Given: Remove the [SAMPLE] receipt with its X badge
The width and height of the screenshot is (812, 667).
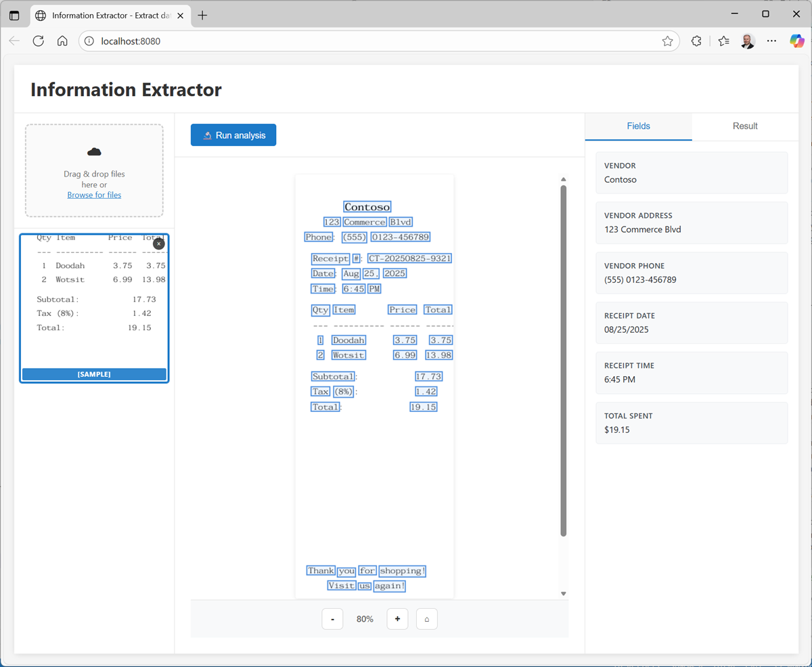Looking at the screenshot, I should (x=158, y=244).
